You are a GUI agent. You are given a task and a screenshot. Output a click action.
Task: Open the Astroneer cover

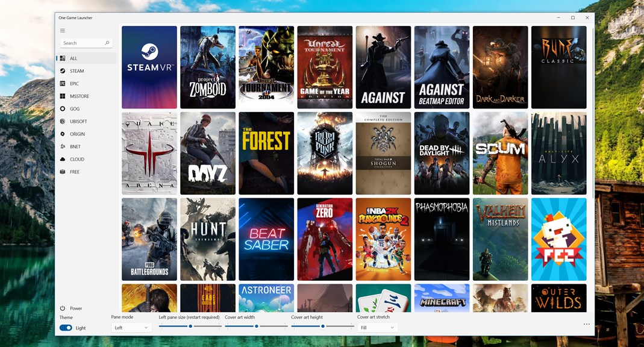point(266,298)
